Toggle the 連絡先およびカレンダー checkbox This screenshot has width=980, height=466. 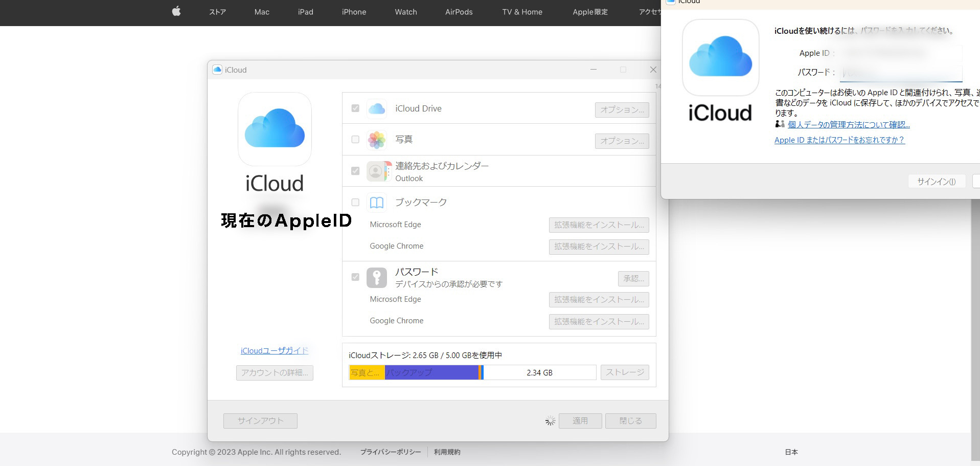(355, 171)
